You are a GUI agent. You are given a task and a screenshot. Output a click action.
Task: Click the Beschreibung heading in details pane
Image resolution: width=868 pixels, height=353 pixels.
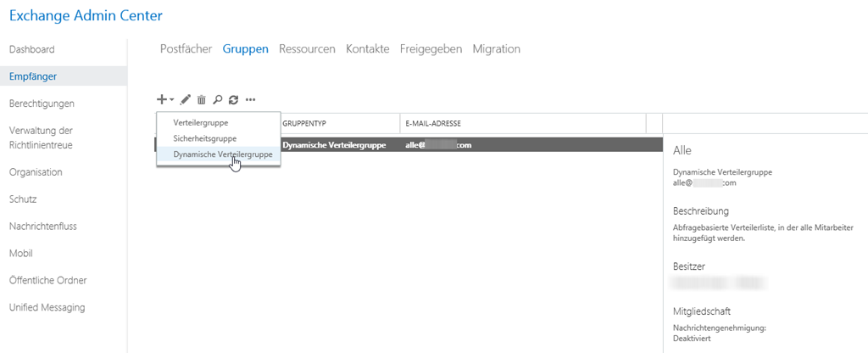[700, 211]
